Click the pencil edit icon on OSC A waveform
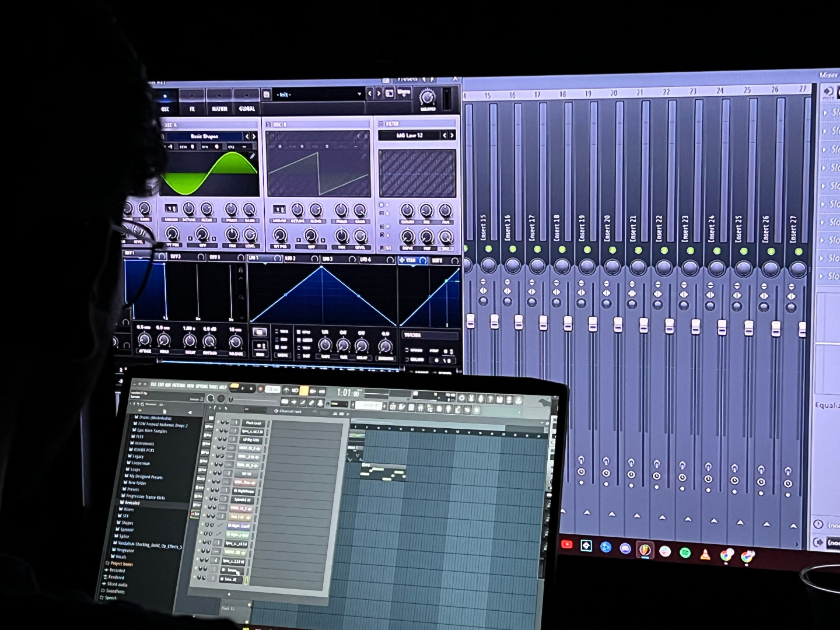The image size is (840, 630). [252, 156]
